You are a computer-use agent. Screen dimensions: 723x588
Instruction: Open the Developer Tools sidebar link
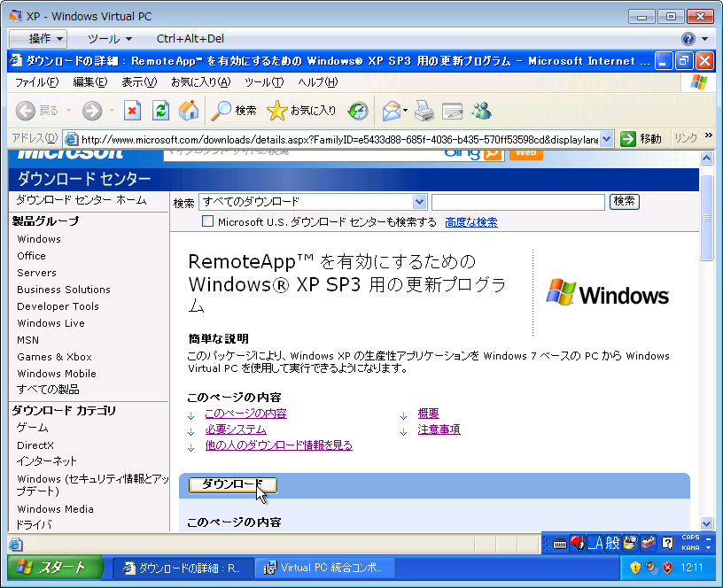(58, 306)
